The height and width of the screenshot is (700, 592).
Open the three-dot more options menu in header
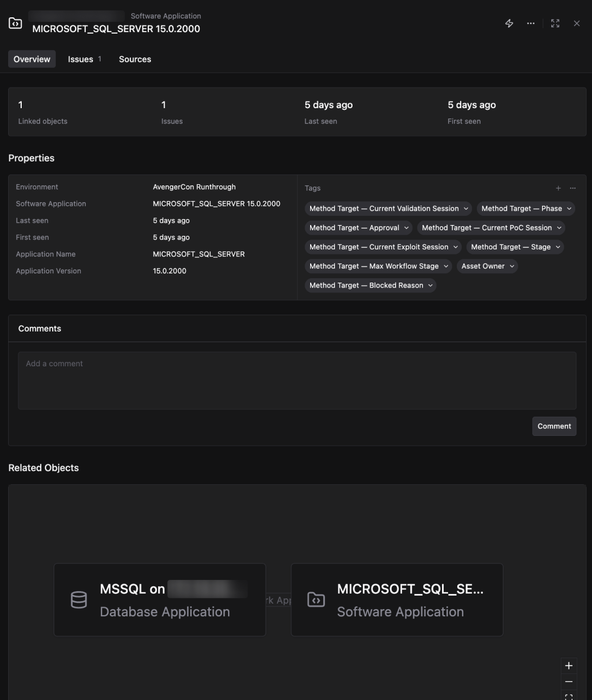pos(531,23)
